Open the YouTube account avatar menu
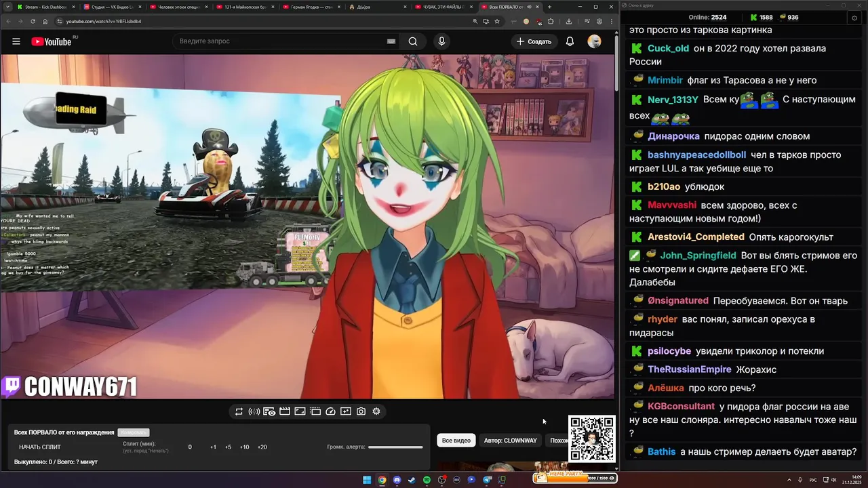 pyautogui.click(x=594, y=41)
